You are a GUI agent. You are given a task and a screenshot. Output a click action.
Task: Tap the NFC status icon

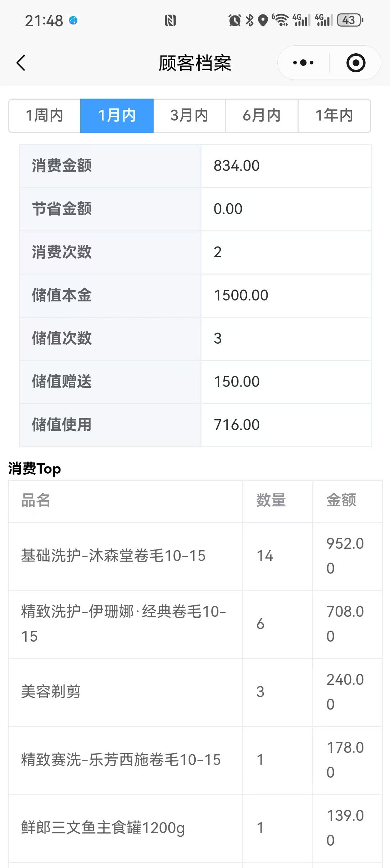(170, 21)
